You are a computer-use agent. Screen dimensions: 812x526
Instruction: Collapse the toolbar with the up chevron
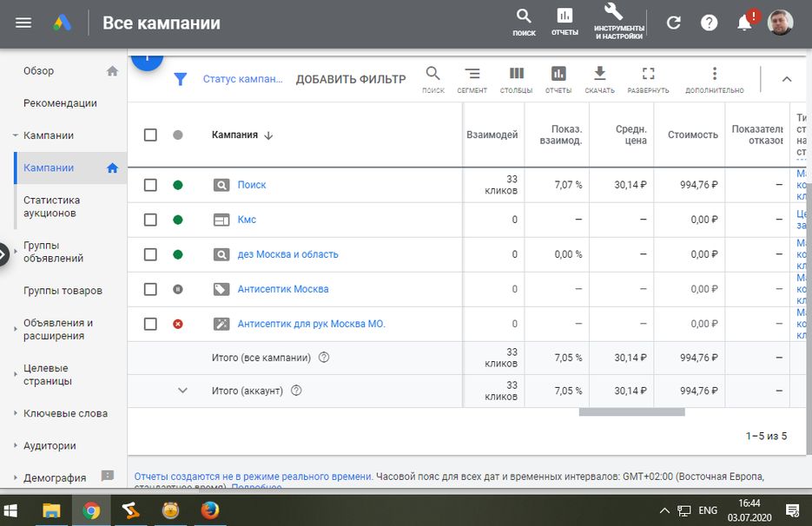787,79
